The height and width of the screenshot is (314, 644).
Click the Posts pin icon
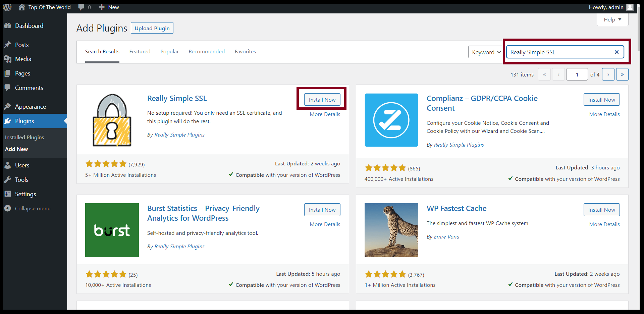8,45
